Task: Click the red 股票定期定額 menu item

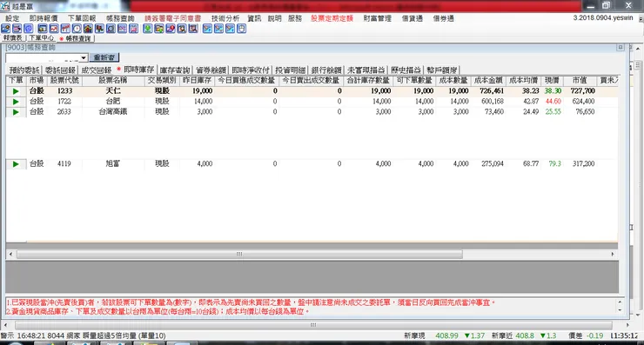Action: [x=332, y=18]
